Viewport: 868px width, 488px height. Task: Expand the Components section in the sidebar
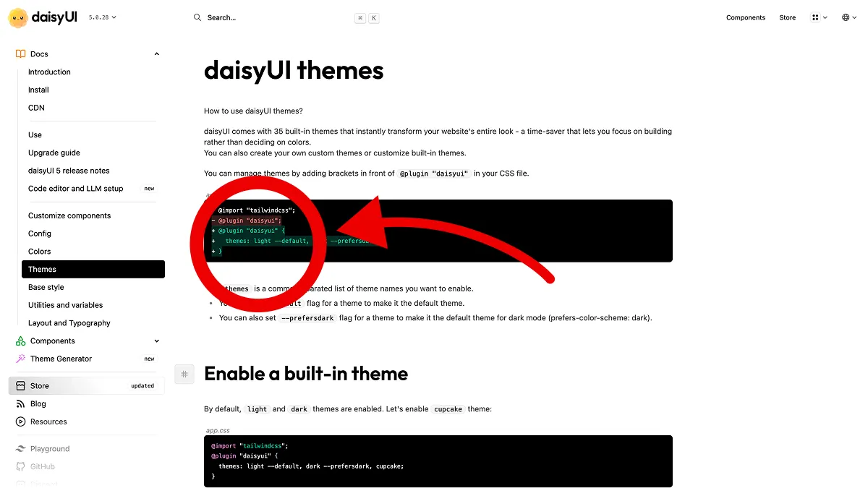coord(156,341)
